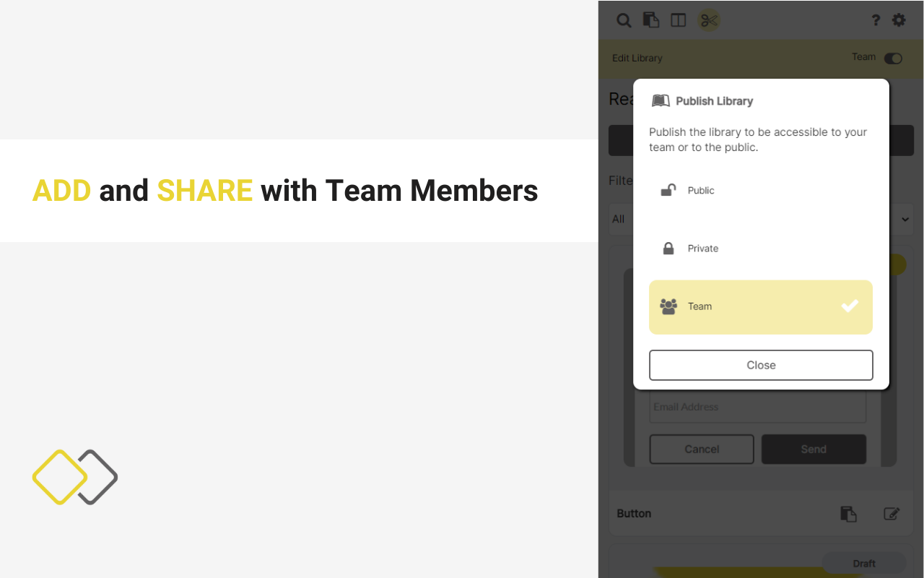Open the search magnifier tool
Screen dimensions: 924x578
click(x=624, y=20)
